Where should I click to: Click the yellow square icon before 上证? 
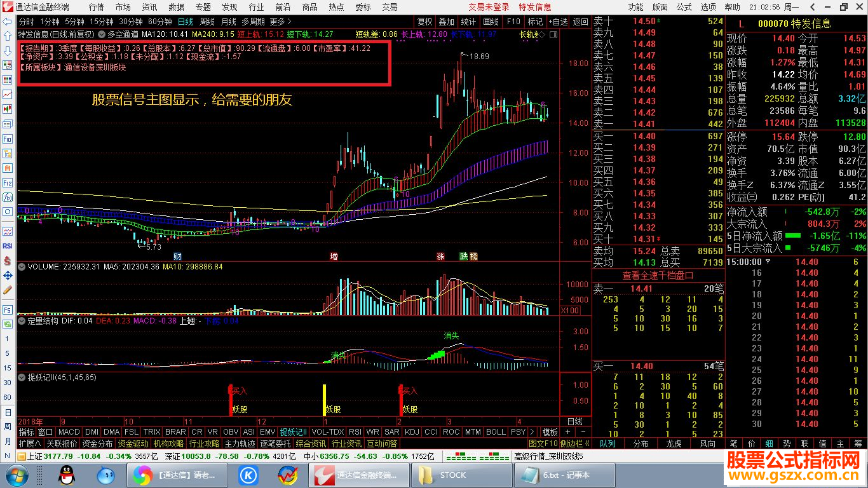point(22,456)
